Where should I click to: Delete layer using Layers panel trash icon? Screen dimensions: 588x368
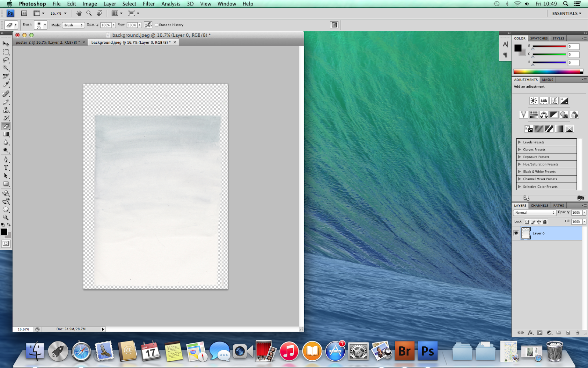tap(577, 333)
